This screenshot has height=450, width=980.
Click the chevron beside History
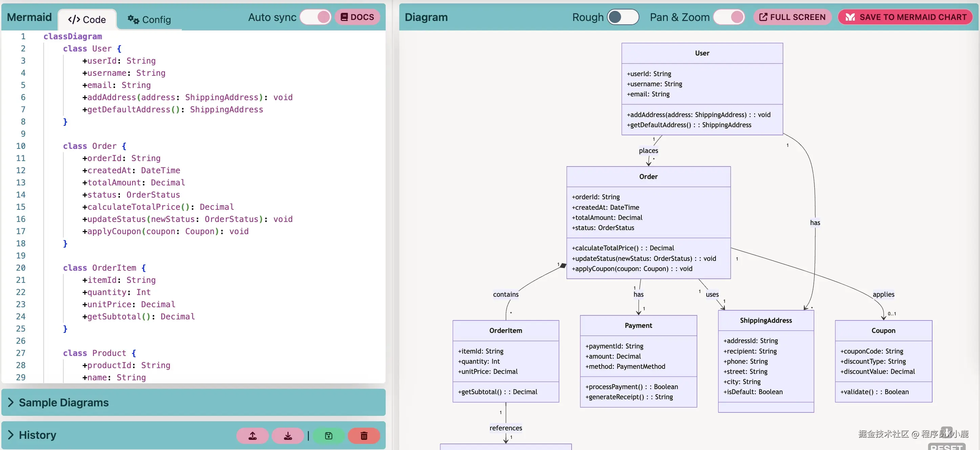[x=10, y=435]
